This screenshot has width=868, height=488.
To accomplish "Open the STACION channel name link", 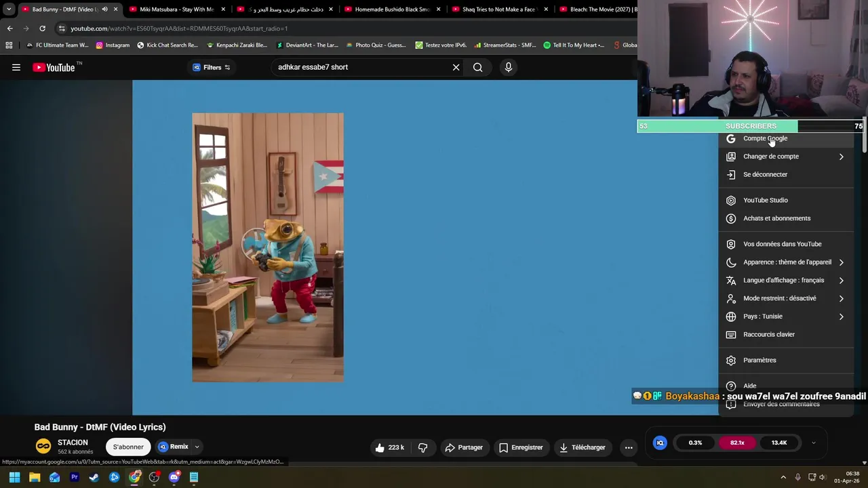I will [73, 443].
